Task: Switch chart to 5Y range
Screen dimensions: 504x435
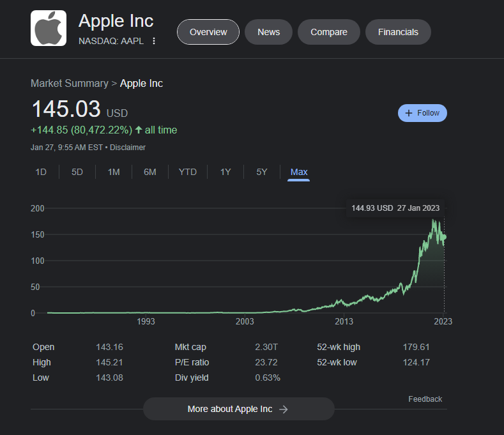Action: [262, 172]
